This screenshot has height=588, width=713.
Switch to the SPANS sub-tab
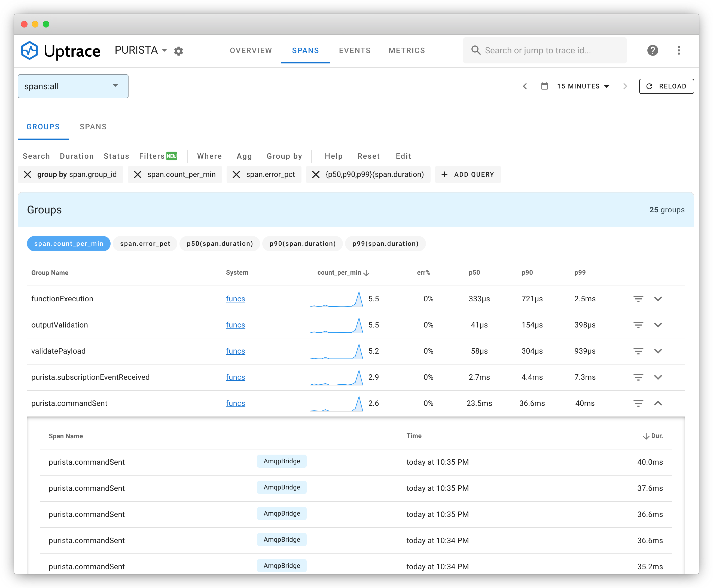pos(93,127)
